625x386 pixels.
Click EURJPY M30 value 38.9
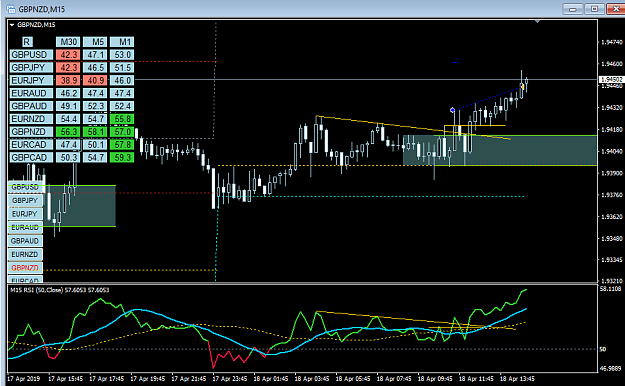[x=68, y=80]
